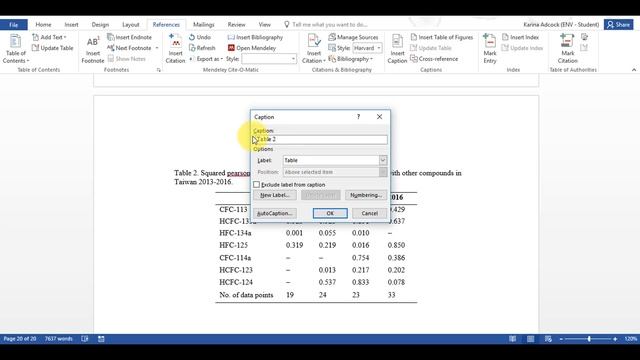Click Add Text in ribbon
This screenshot has height=360, width=640.
(49, 37)
